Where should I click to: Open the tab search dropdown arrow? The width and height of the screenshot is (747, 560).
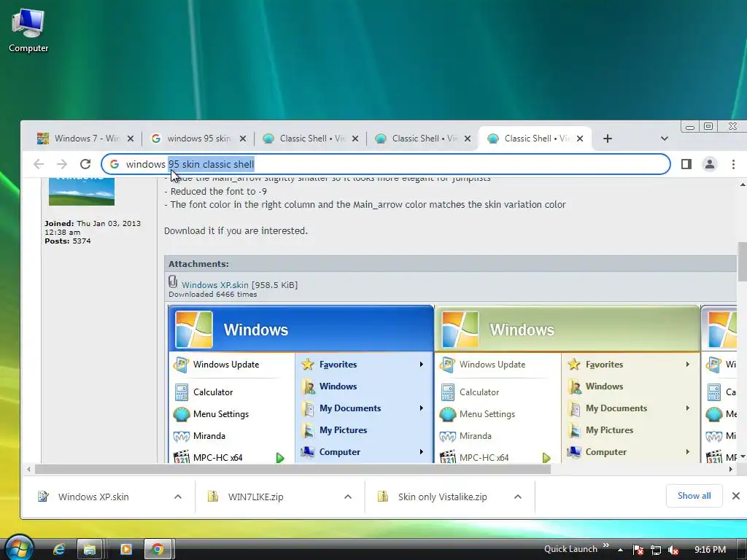[664, 139]
